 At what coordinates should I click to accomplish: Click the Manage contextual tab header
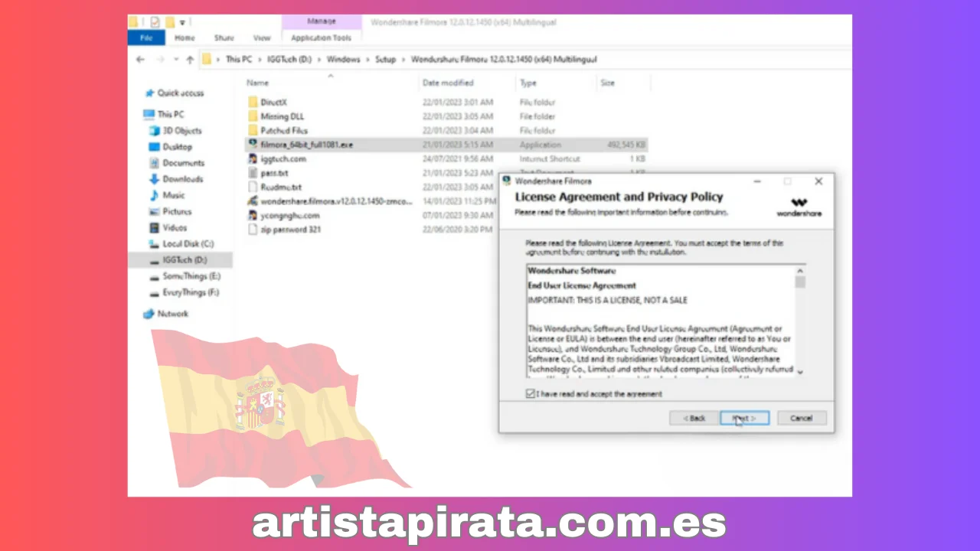322,21
